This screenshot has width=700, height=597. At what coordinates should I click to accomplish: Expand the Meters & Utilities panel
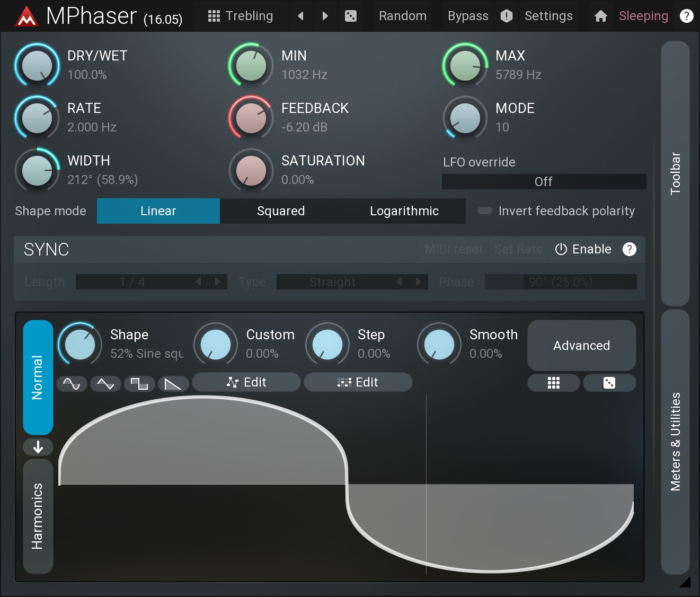[x=675, y=442]
